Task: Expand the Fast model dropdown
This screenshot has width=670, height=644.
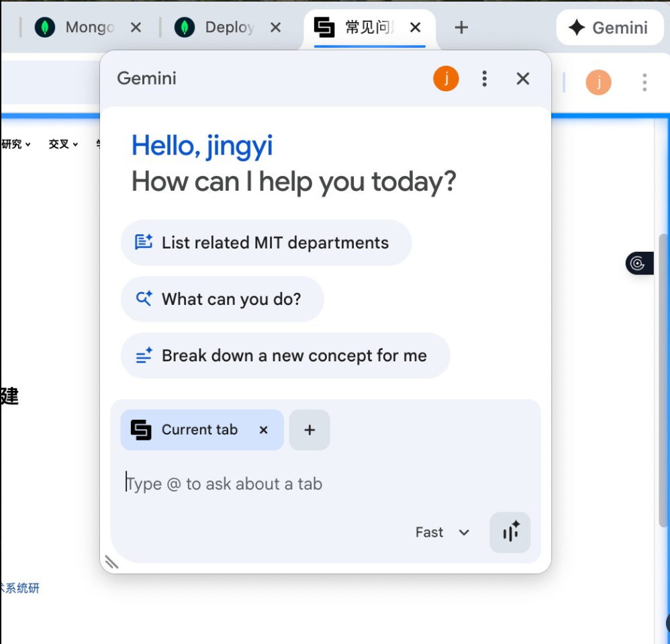Action: tap(442, 533)
